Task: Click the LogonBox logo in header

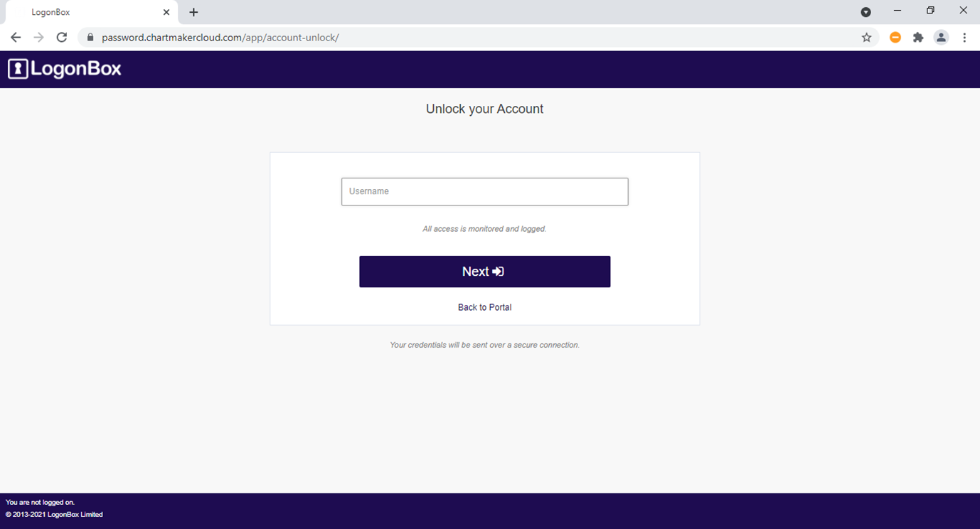Action: pyautogui.click(x=65, y=69)
